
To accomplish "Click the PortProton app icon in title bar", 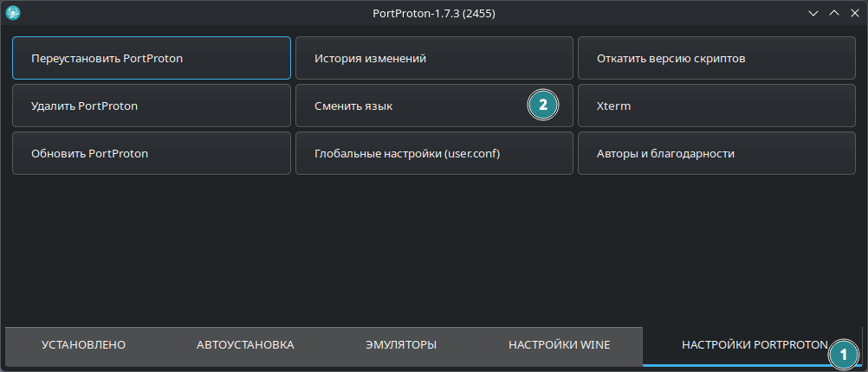I will pos(13,13).
